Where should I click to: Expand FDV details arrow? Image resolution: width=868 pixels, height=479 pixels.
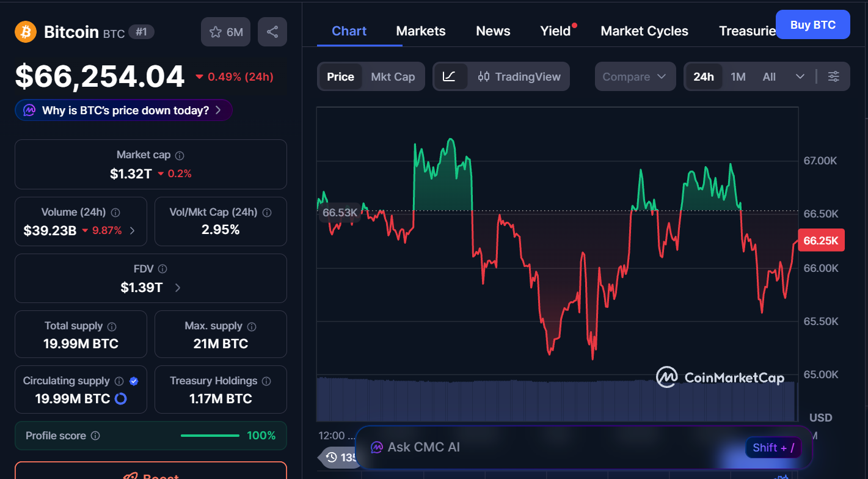pos(178,288)
